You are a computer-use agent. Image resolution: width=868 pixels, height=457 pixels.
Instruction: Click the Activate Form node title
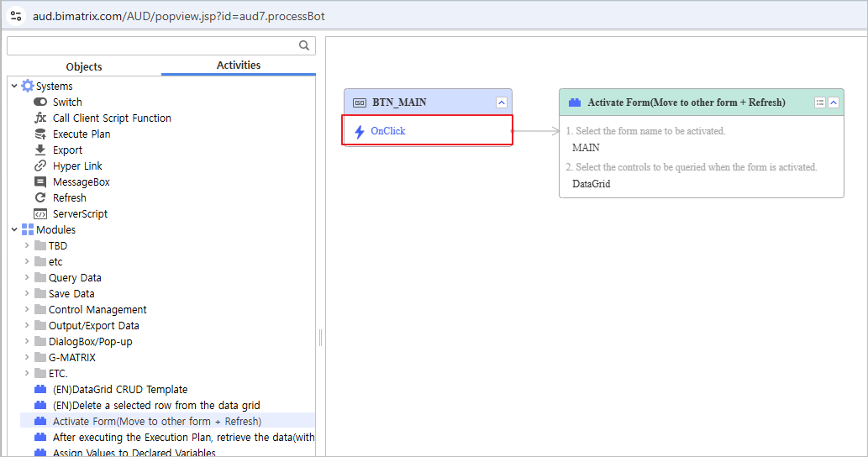tap(687, 102)
